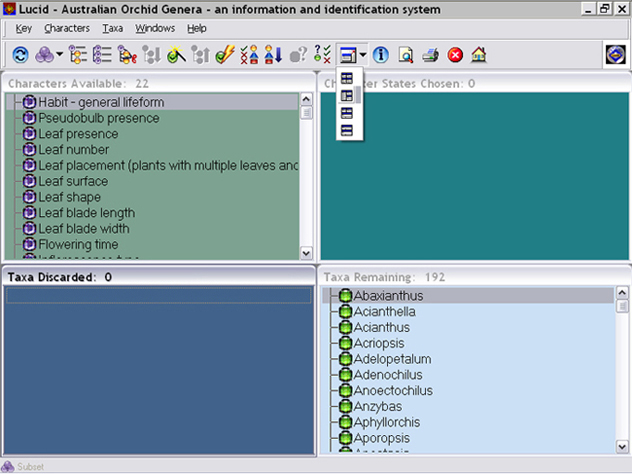
Task: Click the greyed sort-up characters icon
Action: pos(200,55)
